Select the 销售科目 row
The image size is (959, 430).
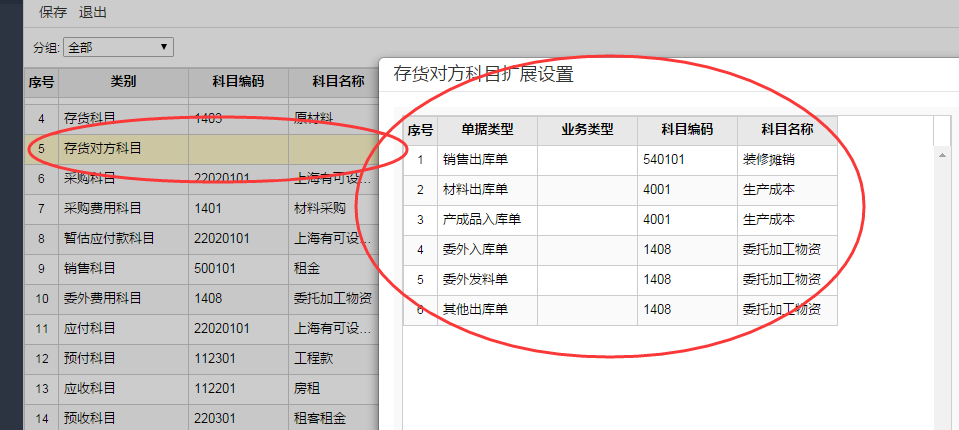123,268
